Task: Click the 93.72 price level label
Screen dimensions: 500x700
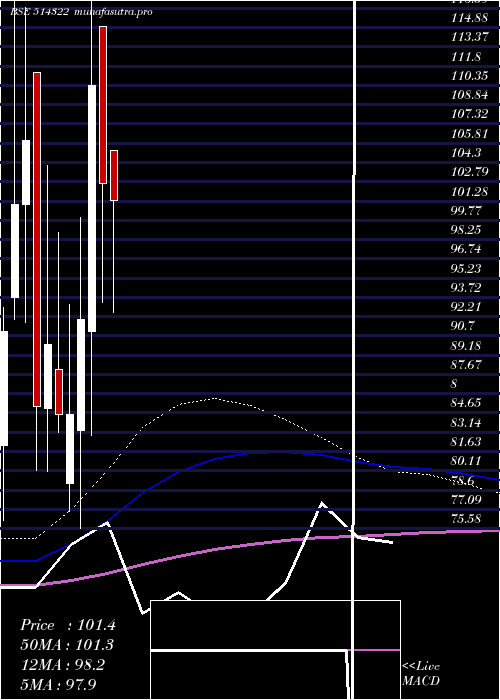Action: [x=466, y=288]
